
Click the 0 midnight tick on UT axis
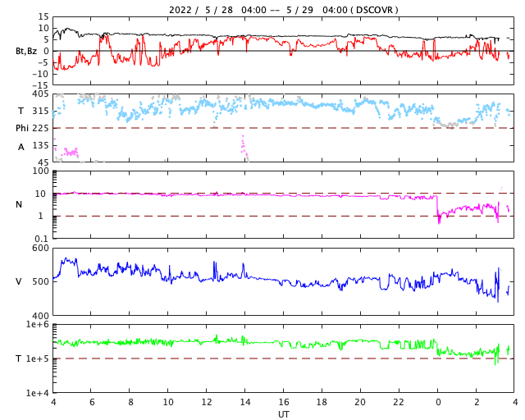(438, 402)
